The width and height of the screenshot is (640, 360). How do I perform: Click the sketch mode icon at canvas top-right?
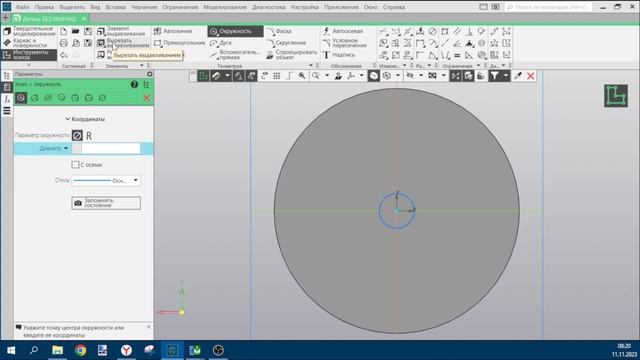[x=616, y=96]
